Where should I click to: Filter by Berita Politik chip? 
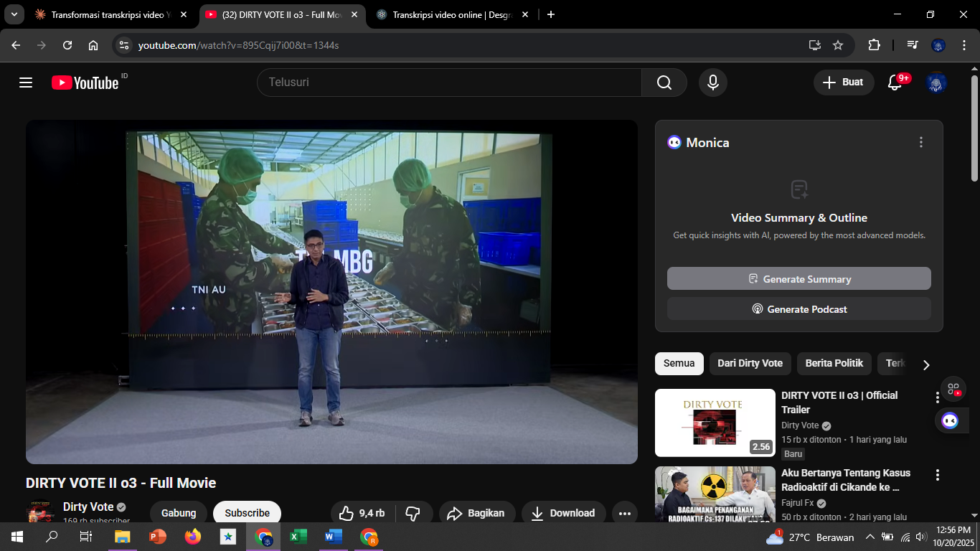pos(834,363)
